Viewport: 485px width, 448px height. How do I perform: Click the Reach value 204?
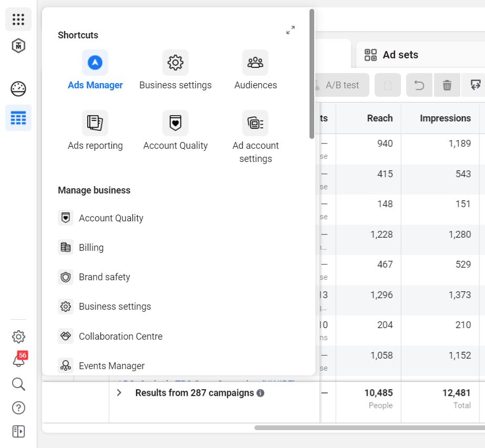pyautogui.click(x=385, y=325)
